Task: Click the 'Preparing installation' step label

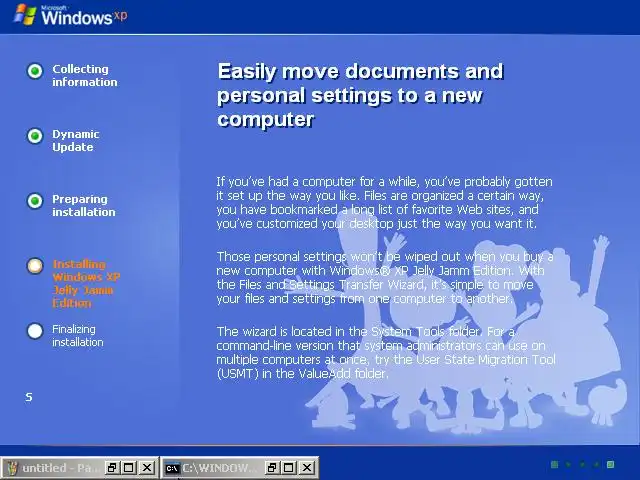Action: click(84, 205)
